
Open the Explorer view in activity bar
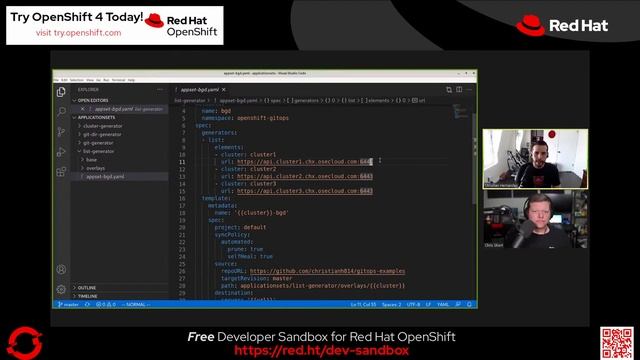tap(61, 92)
